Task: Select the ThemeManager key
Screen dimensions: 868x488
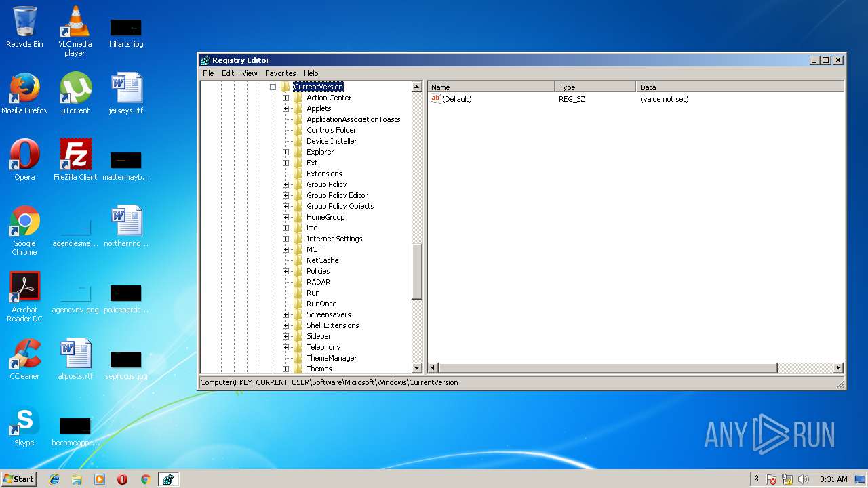Action: [332, 358]
